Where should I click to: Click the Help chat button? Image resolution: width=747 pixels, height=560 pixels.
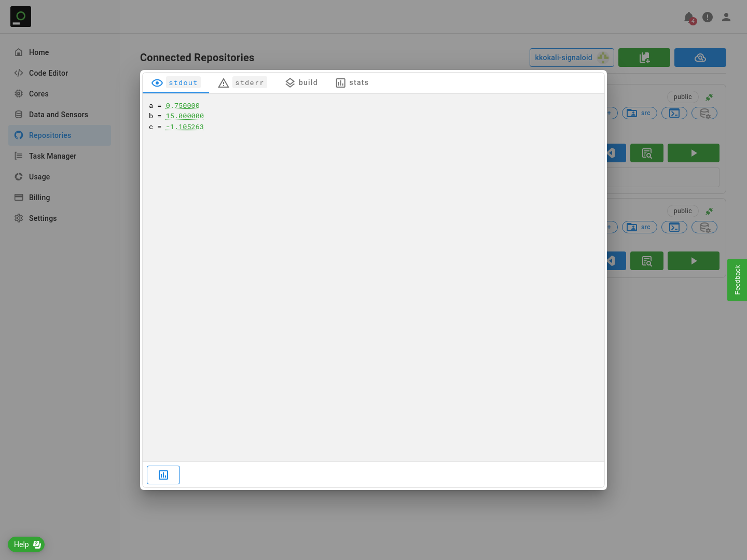26,544
